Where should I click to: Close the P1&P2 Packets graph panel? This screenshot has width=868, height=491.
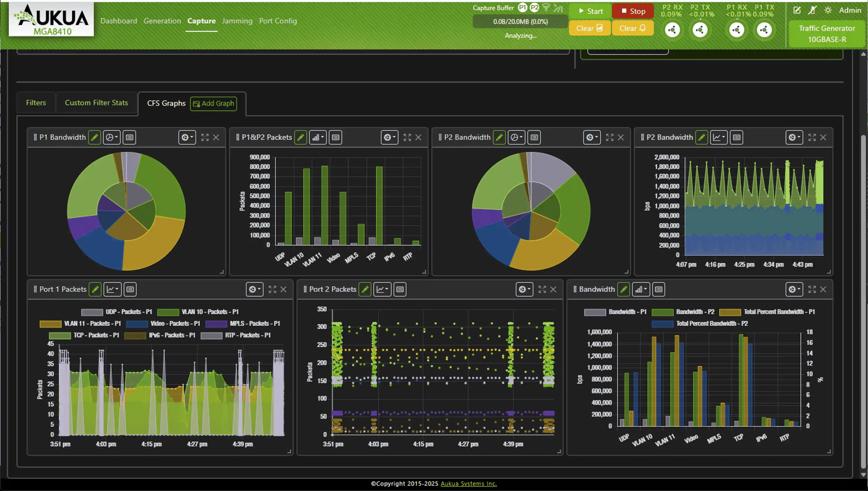pyautogui.click(x=418, y=137)
